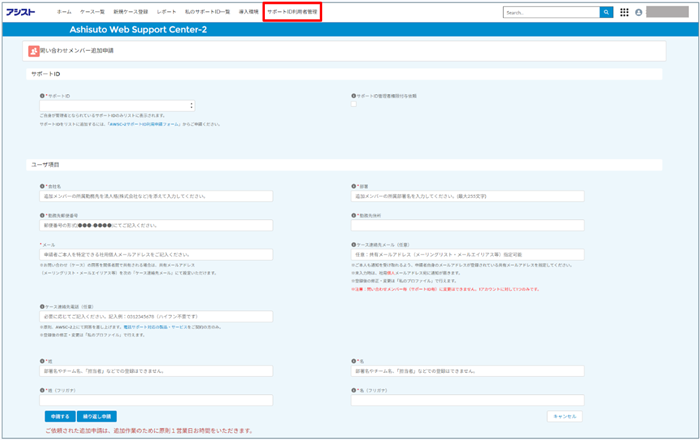Click the 申請する submit button
This screenshot has height=440, width=700.
pyautogui.click(x=60, y=416)
